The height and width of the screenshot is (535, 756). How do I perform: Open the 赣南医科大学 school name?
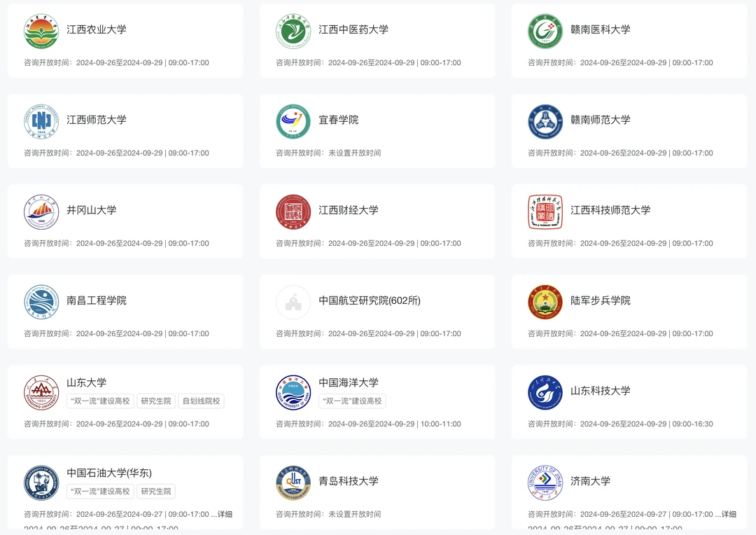601,29
